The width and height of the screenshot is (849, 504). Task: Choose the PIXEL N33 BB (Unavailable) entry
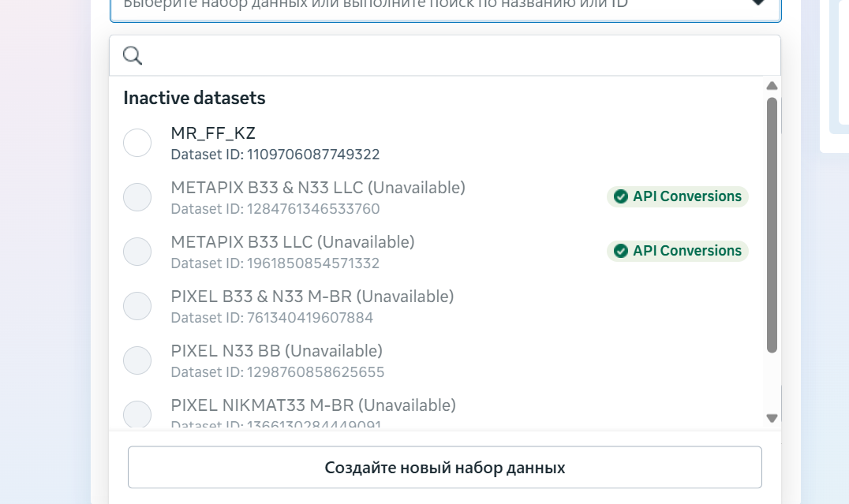pyautogui.click(x=276, y=350)
